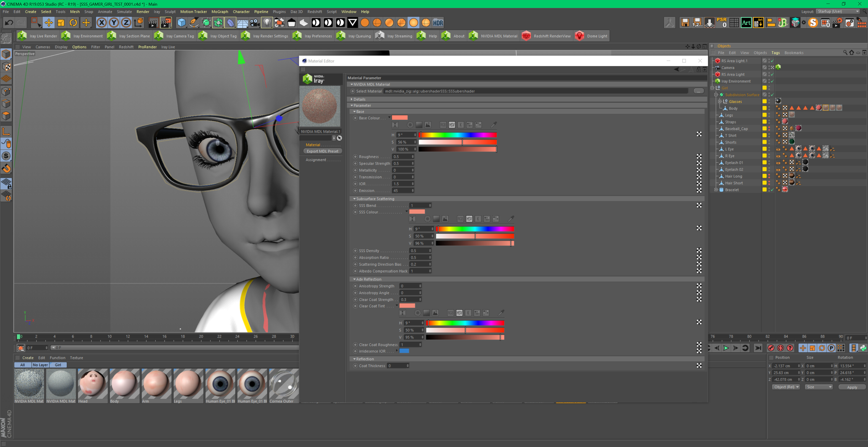Collapse the Reflection group
The image size is (868, 447).
354,359
